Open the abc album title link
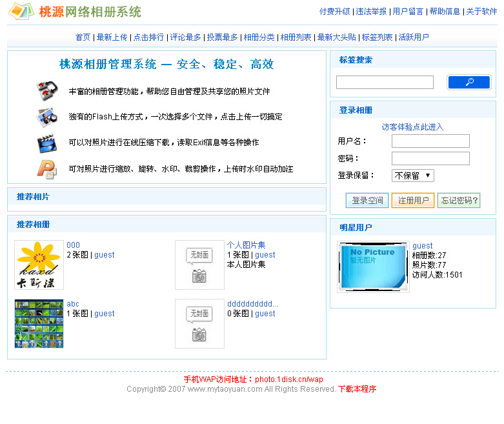Viewport: 504px width, 424px height. pos(73,304)
